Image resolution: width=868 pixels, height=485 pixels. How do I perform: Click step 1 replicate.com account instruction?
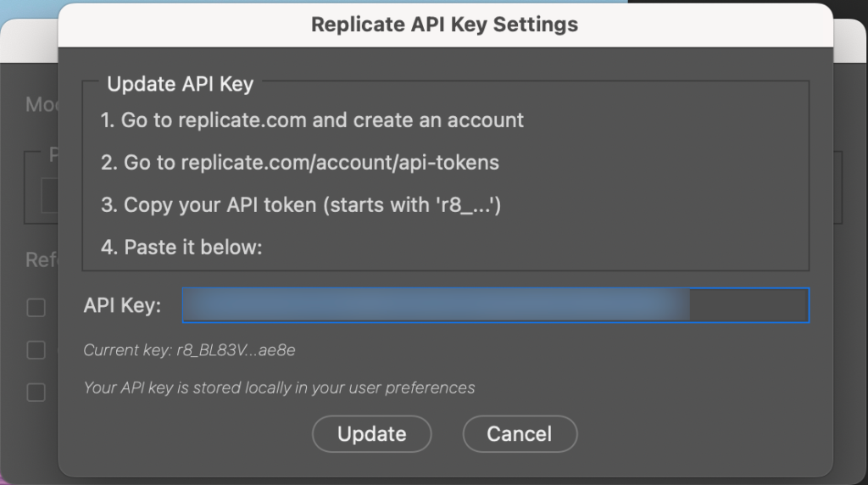pos(312,120)
